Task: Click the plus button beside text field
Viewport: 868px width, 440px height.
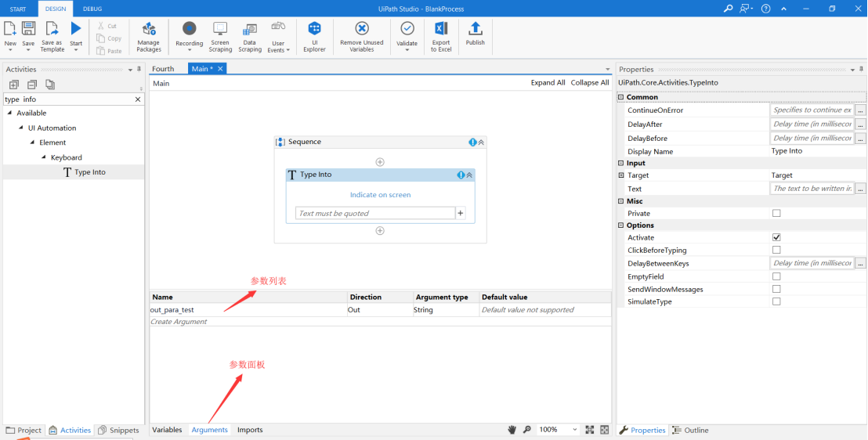Action: pos(461,213)
